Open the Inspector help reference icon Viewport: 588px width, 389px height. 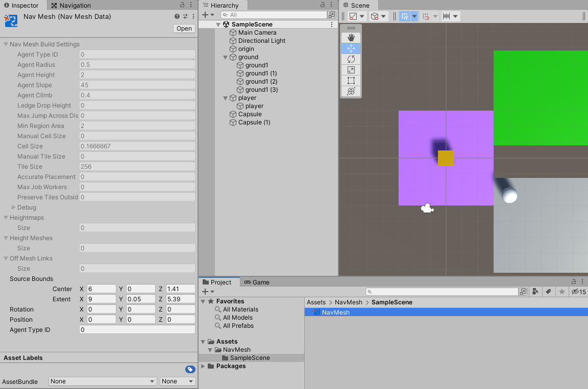tap(177, 16)
